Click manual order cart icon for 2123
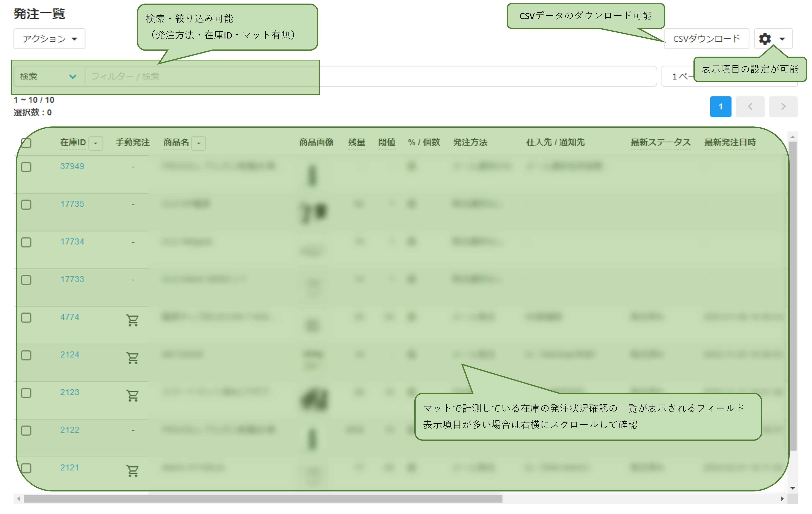The image size is (812, 514). click(x=133, y=395)
